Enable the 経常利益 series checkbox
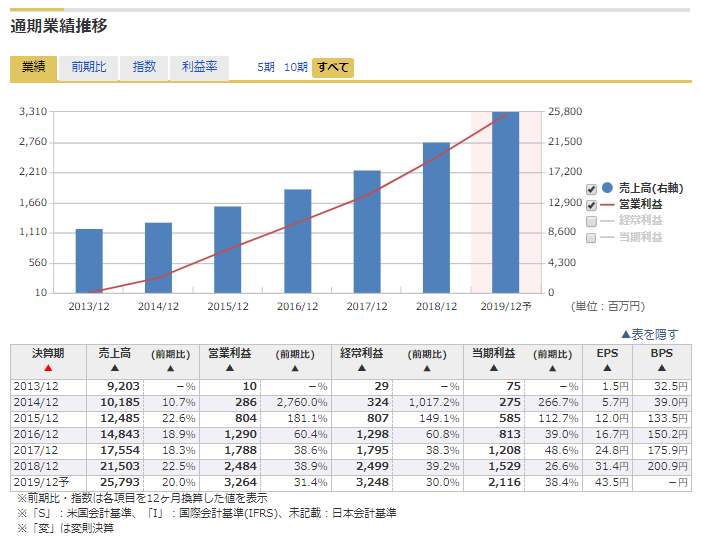This screenshot has height=543, width=701. click(592, 221)
